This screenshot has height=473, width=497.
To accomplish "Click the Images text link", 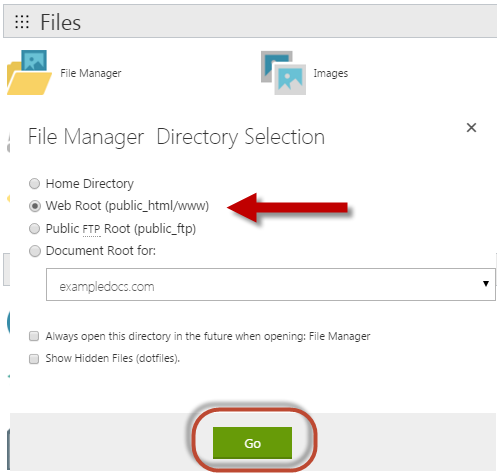I will pos(331,73).
